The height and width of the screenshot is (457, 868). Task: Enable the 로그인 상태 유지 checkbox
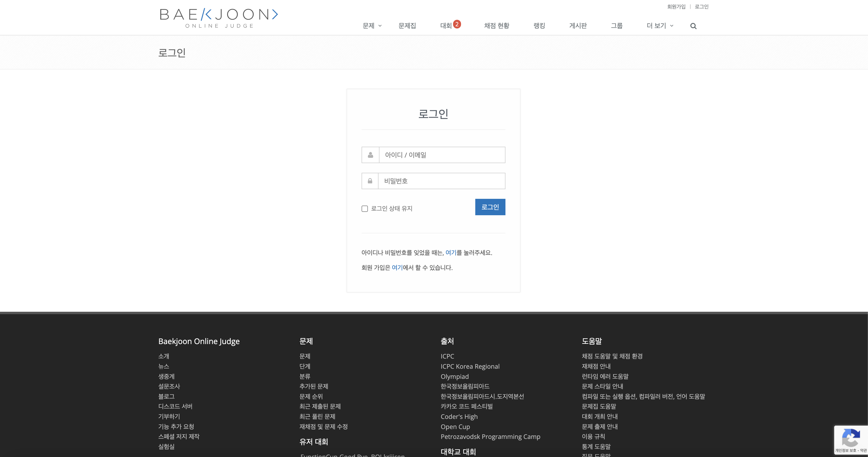click(364, 209)
